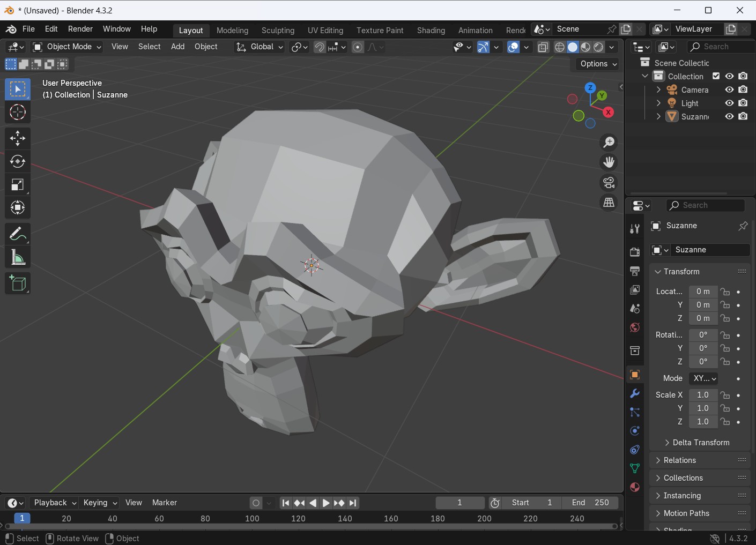Image resolution: width=756 pixels, height=545 pixels.
Task: Open the Modifiers wrench tab
Action: point(635,393)
